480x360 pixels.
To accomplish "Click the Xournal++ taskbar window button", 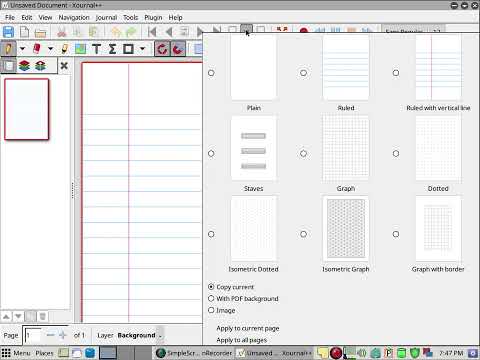I will 275,353.
